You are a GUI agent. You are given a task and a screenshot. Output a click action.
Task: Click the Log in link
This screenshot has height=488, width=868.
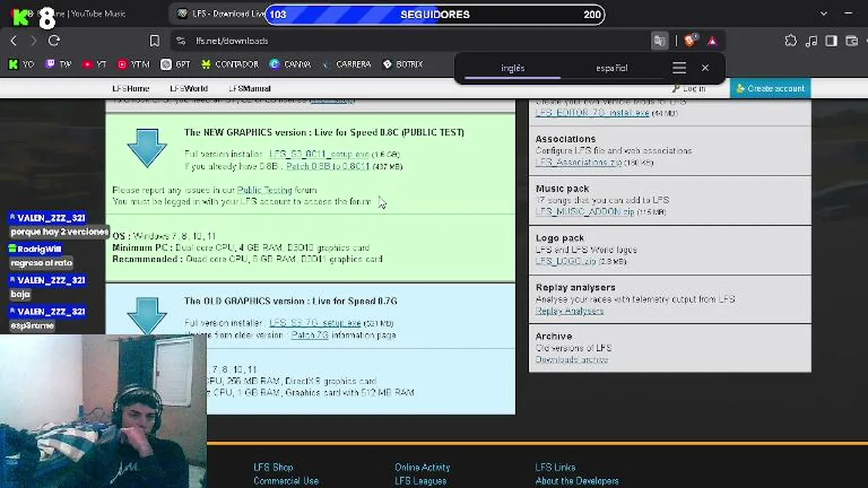pyautogui.click(x=689, y=88)
